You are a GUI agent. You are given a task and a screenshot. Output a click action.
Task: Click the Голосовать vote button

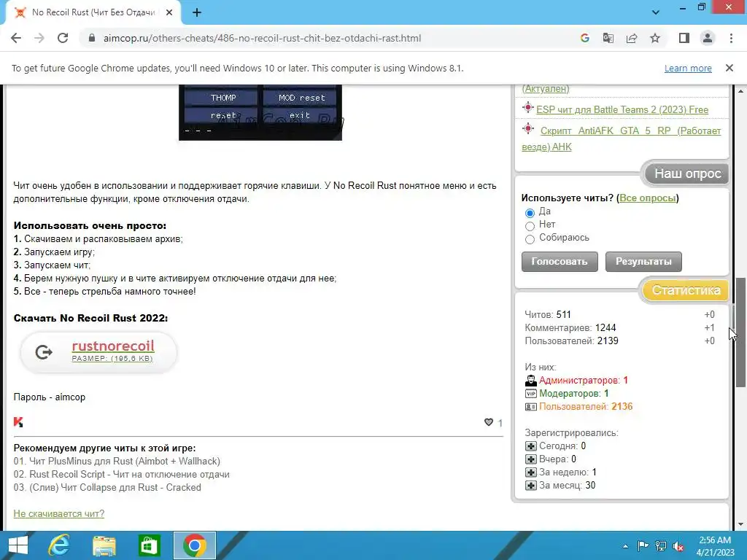click(560, 262)
